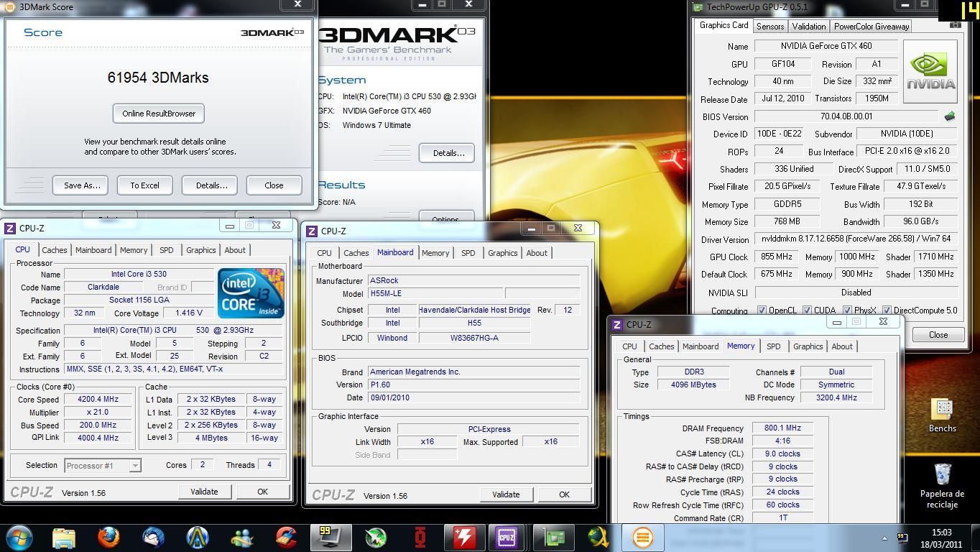Select Caches tab in left CPU-Z window
Image resolution: width=980 pixels, height=552 pixels.
54,250
